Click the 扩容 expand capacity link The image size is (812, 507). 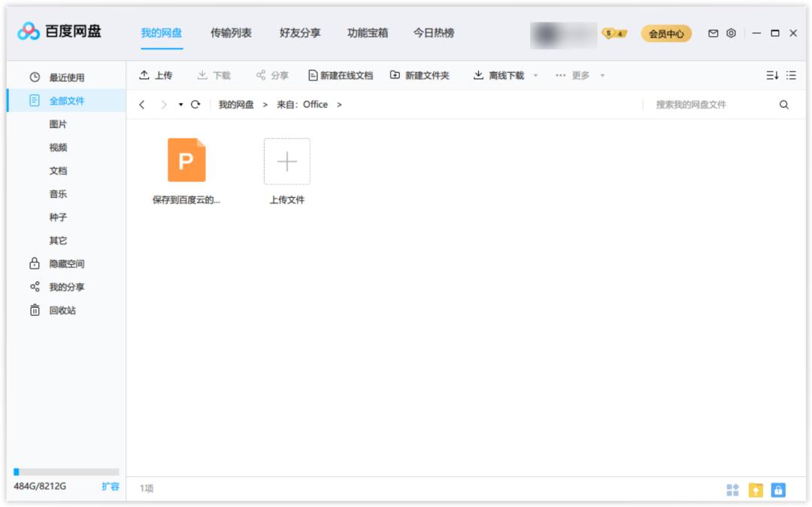111,487
